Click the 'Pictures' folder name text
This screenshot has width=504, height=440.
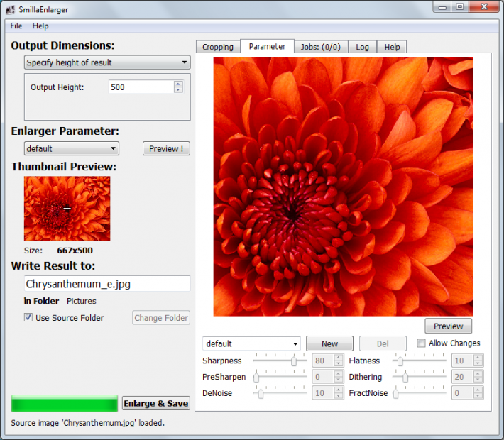point(82,301)
